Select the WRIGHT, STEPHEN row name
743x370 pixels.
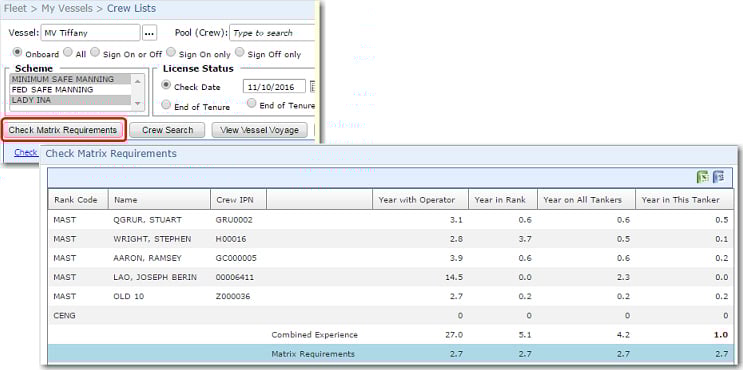152,239
